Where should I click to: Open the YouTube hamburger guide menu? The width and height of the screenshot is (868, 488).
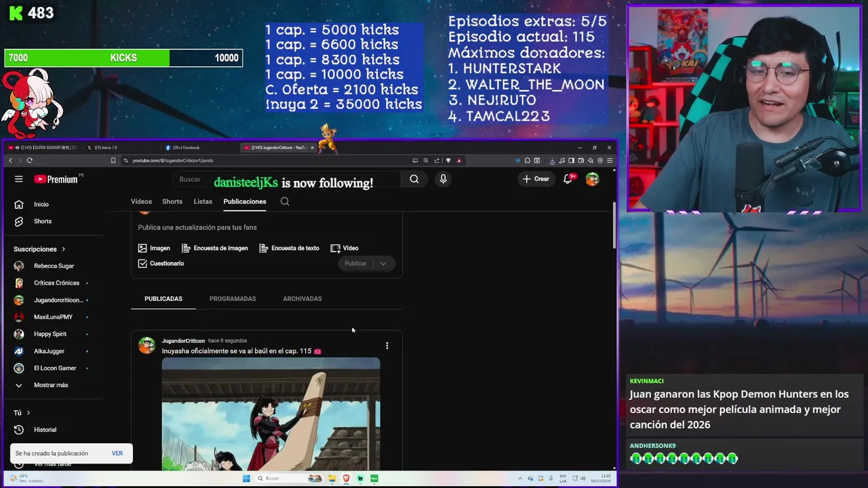(x=19, y=179)
